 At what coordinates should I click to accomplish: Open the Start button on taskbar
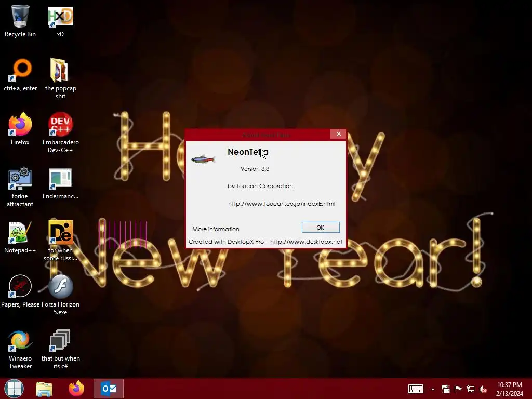point(14,389)
